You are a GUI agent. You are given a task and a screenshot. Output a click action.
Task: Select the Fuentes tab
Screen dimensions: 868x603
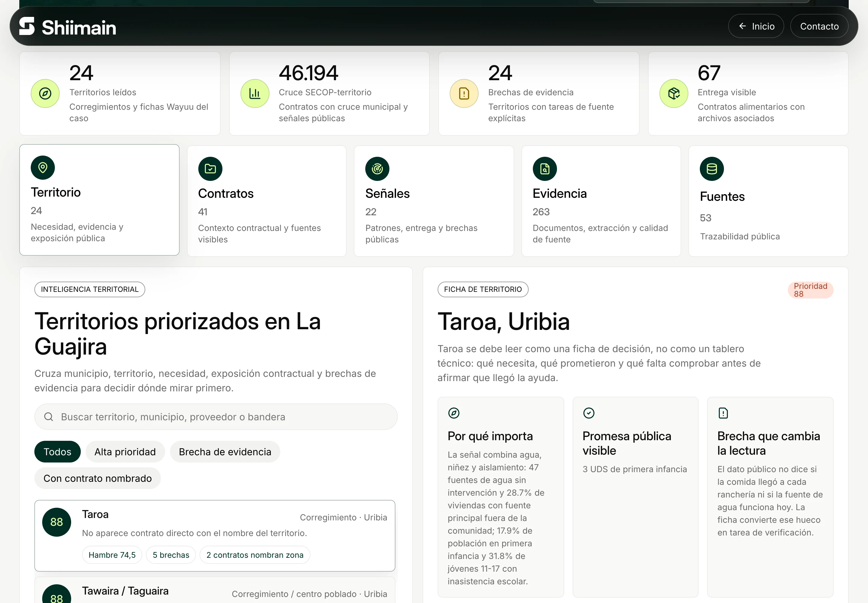click(x=768, y=201)
